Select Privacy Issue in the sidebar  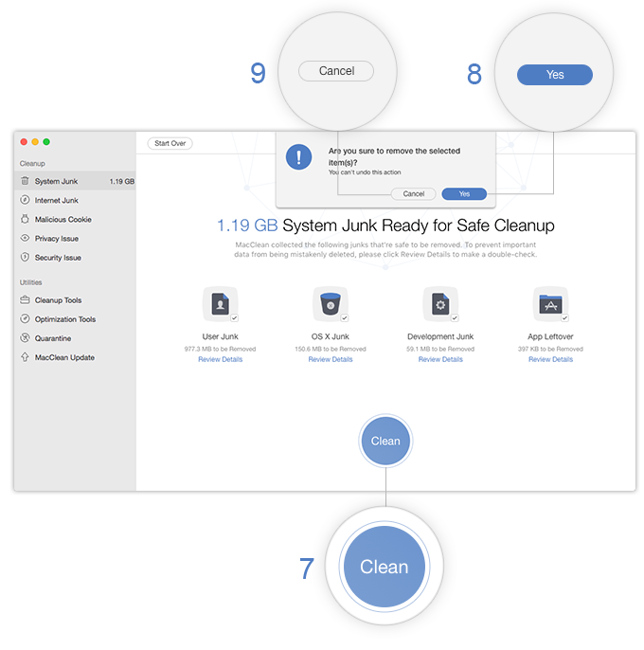56,239
